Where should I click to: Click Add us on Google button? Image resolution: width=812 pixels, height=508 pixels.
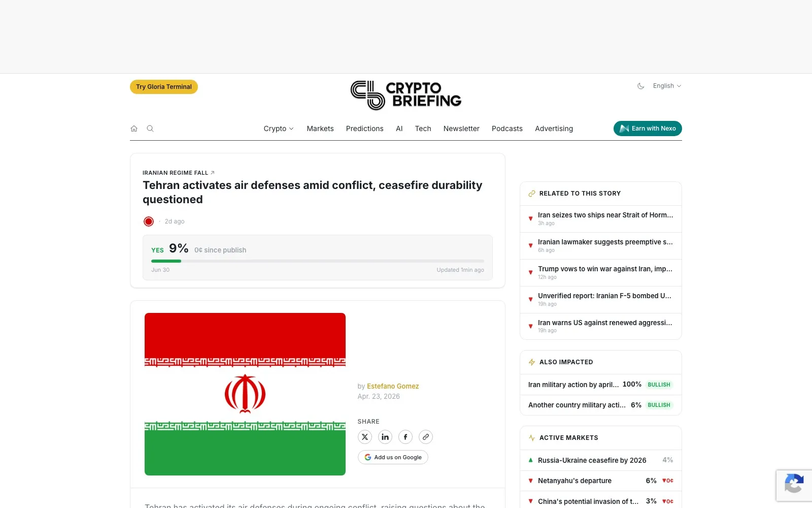(393, 457)
